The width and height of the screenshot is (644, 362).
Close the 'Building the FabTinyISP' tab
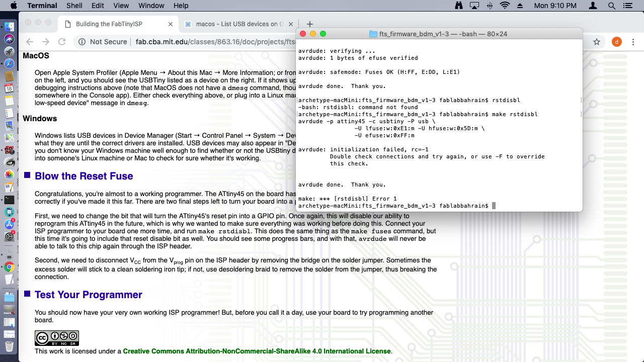point(171,24)
